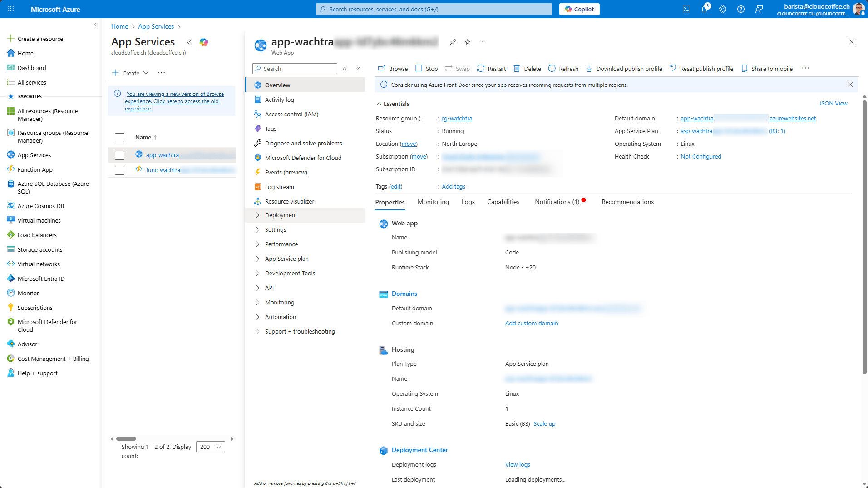Image resolution: width=868 pixels, height=488 pixels.
Task: Open Cloud Shell from the top bar
Action: [686, 9]
